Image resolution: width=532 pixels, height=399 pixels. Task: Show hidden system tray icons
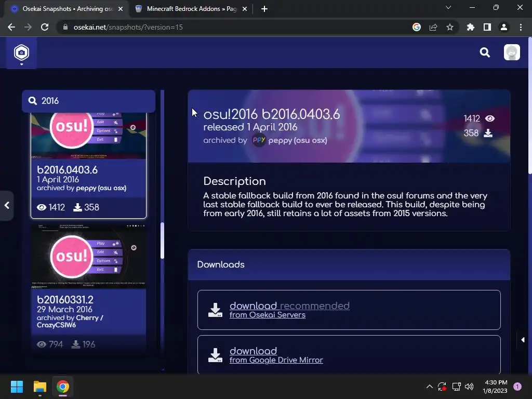pos(430,387)
